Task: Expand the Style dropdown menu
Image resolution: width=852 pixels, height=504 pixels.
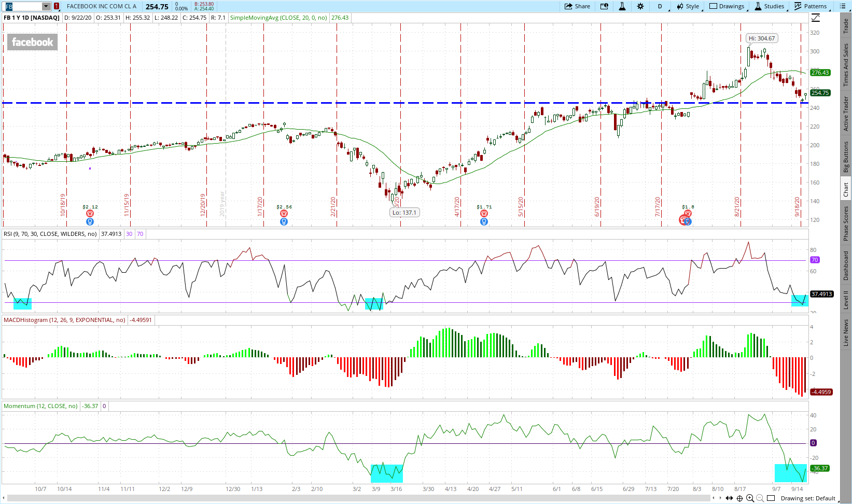Action: [688, 6]
